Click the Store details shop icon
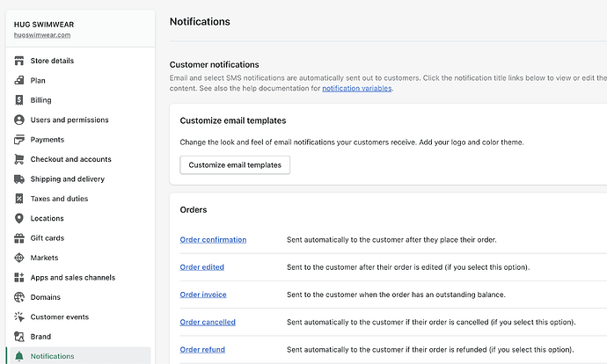The image size is (607, 364). pos(19,61)
